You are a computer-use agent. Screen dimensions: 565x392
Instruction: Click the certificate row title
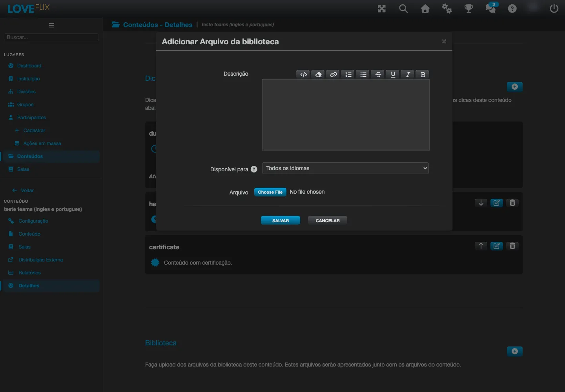click(x=164, y=247)
